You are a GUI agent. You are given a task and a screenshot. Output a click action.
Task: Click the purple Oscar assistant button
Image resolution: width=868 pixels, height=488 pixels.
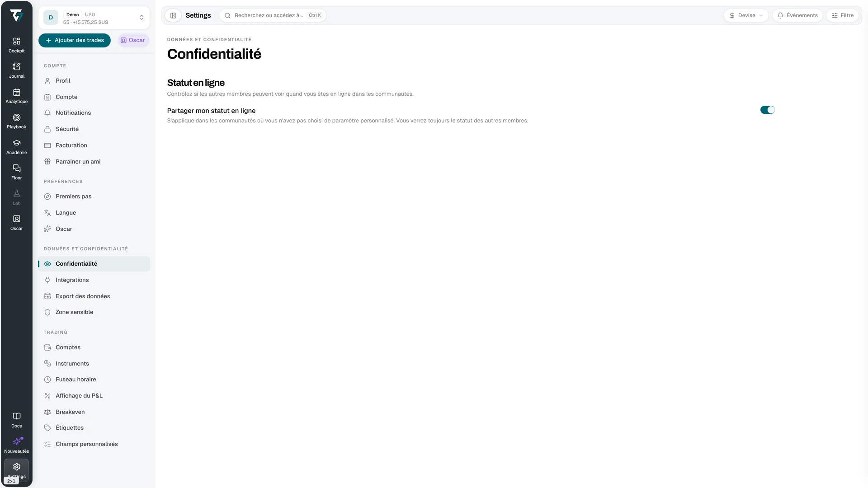point(133,40)
